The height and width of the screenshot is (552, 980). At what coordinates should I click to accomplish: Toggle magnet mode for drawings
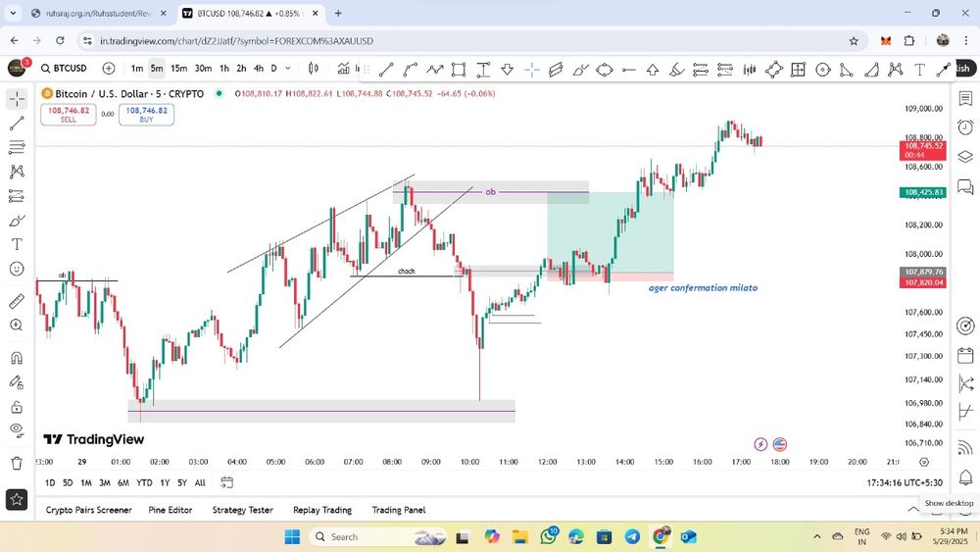17,358
